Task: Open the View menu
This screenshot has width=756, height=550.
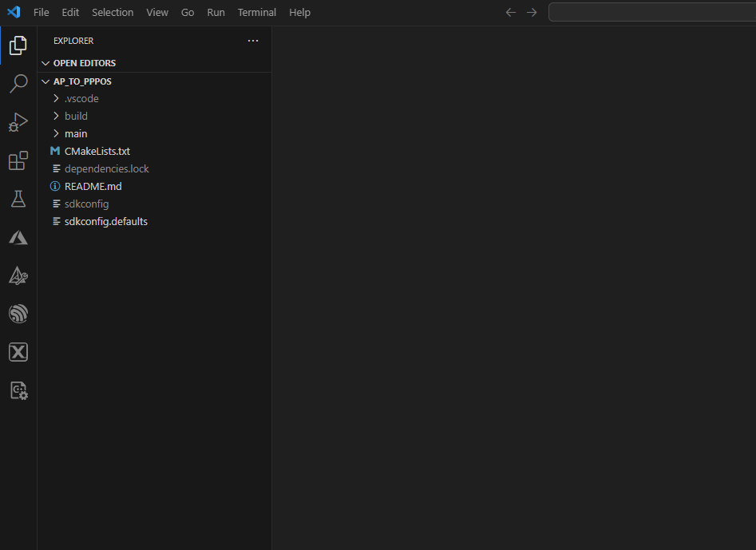Action: point(157,13)
